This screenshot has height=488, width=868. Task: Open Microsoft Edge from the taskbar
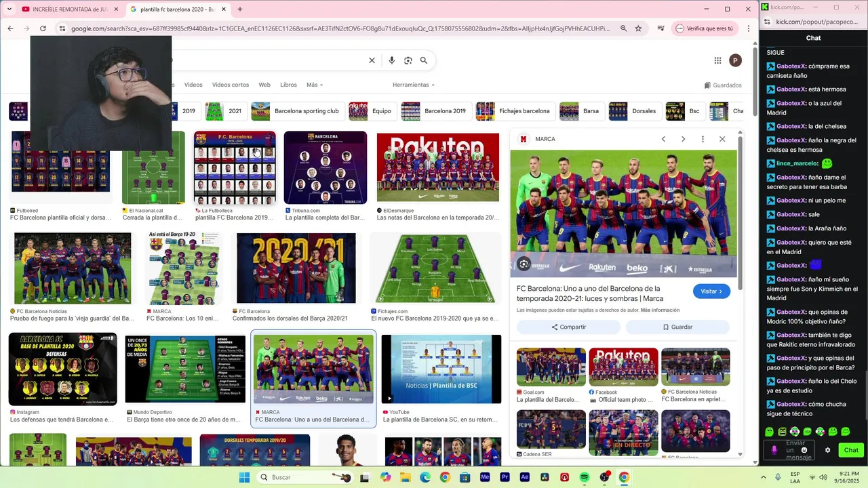point(425,477)
